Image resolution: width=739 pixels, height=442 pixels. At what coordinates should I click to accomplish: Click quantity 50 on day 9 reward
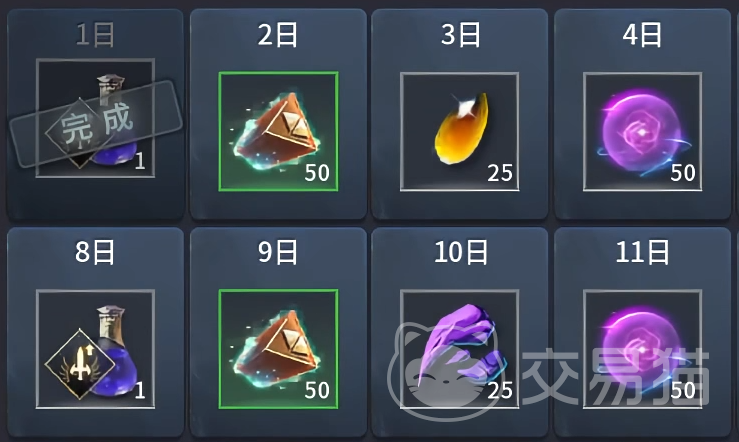point(317,391)
